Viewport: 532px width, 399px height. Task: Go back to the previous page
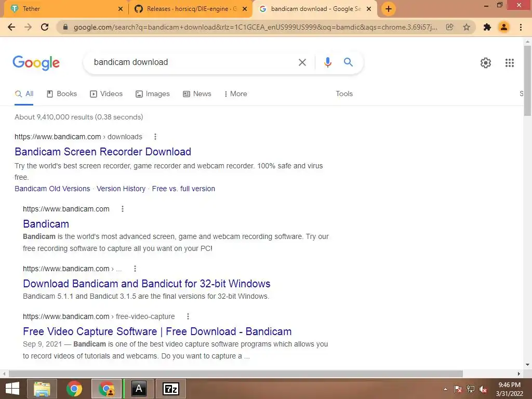(11, 27)
